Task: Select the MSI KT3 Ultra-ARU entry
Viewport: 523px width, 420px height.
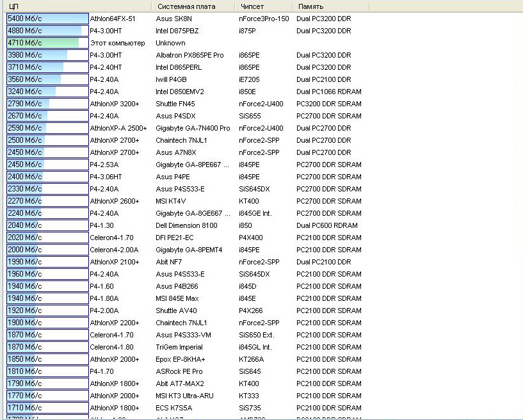Action: [184, 396]
